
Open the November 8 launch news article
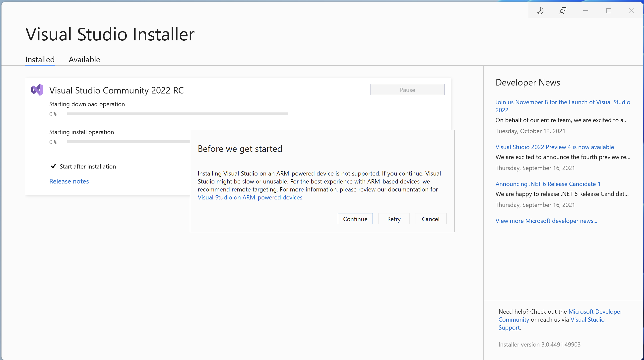(x=563, y=106)
